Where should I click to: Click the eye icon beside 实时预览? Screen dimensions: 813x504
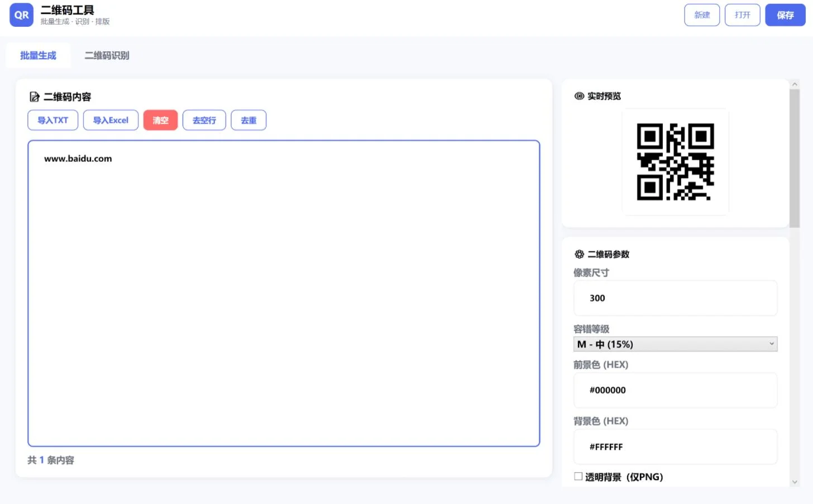point(579,96)
